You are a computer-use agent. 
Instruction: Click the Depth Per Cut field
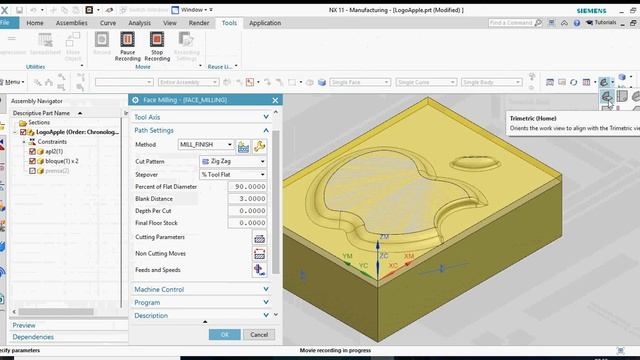(247, 211)
